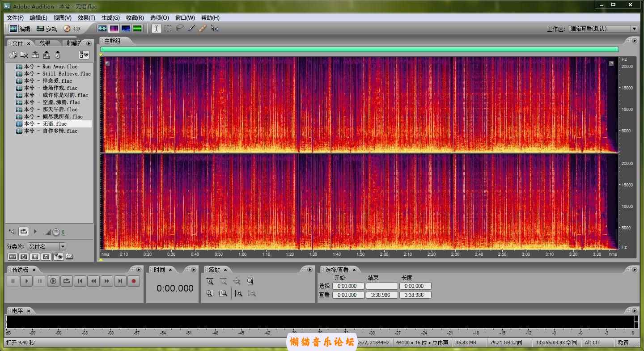Switch to Spectral Frequency display
Image resolution: width=644 pixels, height=351 pixels.
(x=114, y=28)
